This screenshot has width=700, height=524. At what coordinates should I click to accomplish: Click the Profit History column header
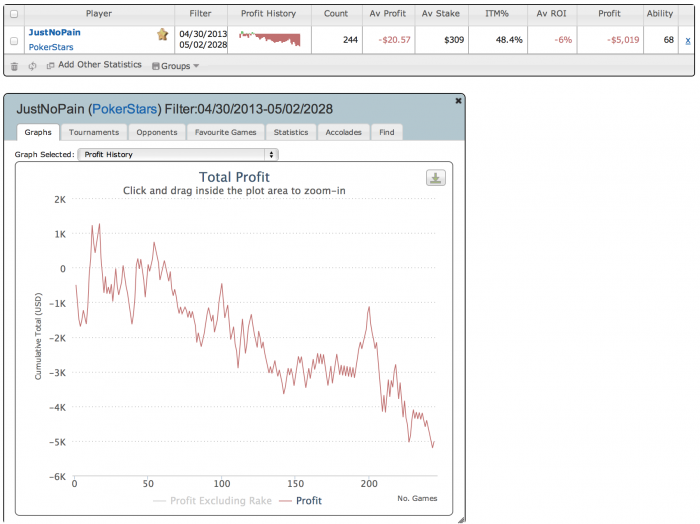pyautogui.click(x=268, y=13)
